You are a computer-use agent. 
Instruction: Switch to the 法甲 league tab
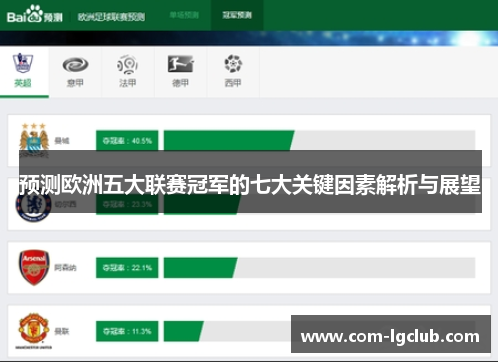pos(128,72)
